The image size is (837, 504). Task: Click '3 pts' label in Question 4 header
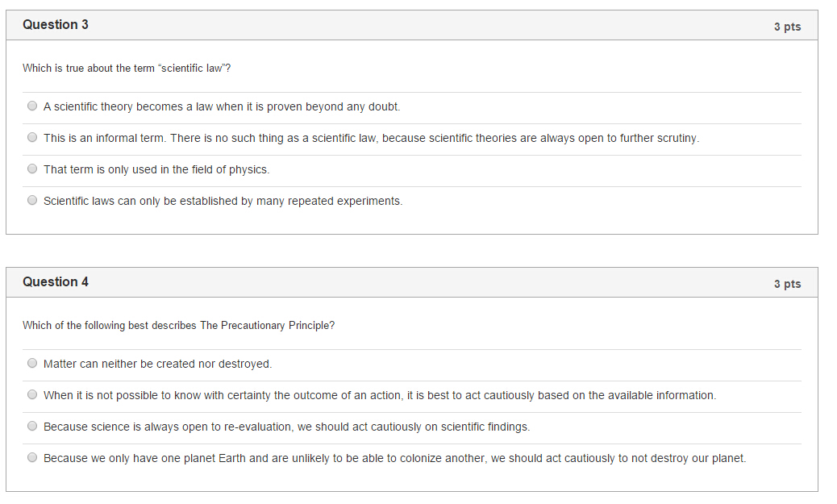click(x=787, y=284)
